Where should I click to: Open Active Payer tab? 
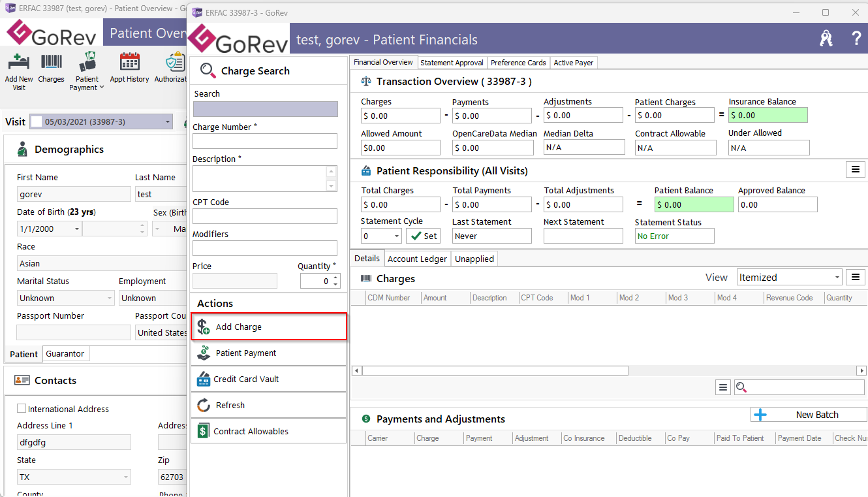574,63
